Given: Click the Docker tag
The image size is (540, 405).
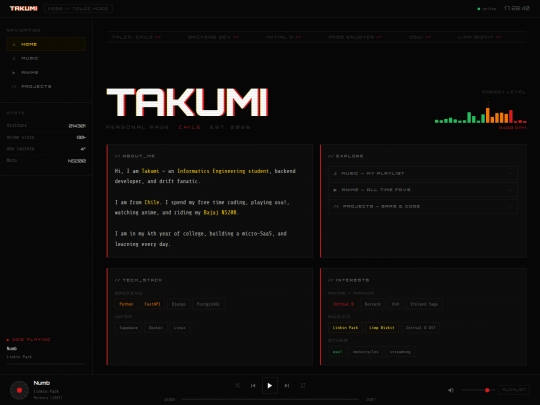Looking at the screenshot, I should (x=156, y=328).
